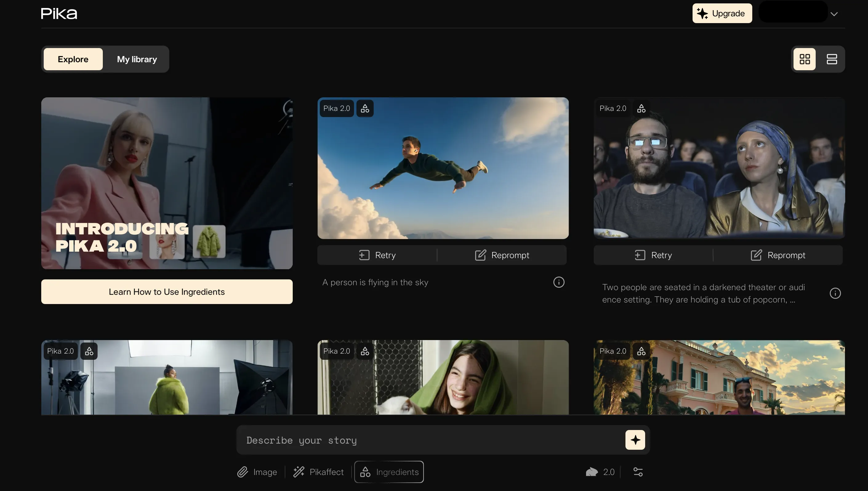Click the ingredients icon on flying person video
Screen dimensions: 868x491
365,109
